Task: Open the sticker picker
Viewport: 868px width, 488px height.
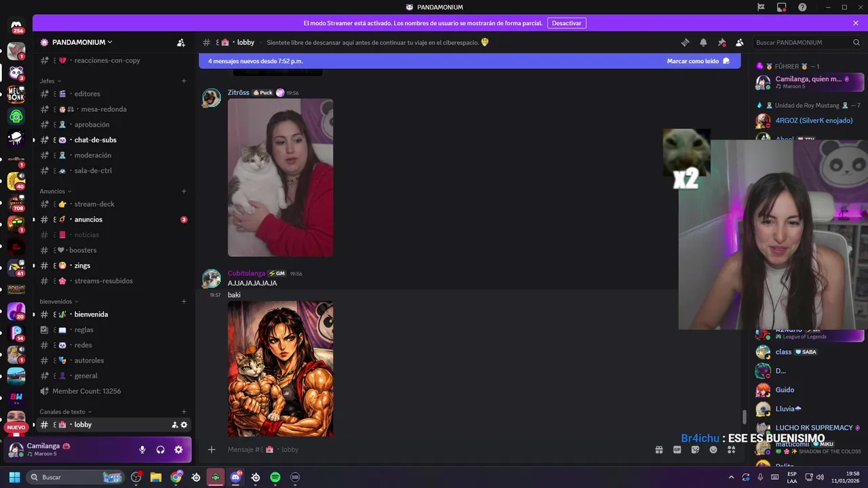Action: tap(695, 449)
